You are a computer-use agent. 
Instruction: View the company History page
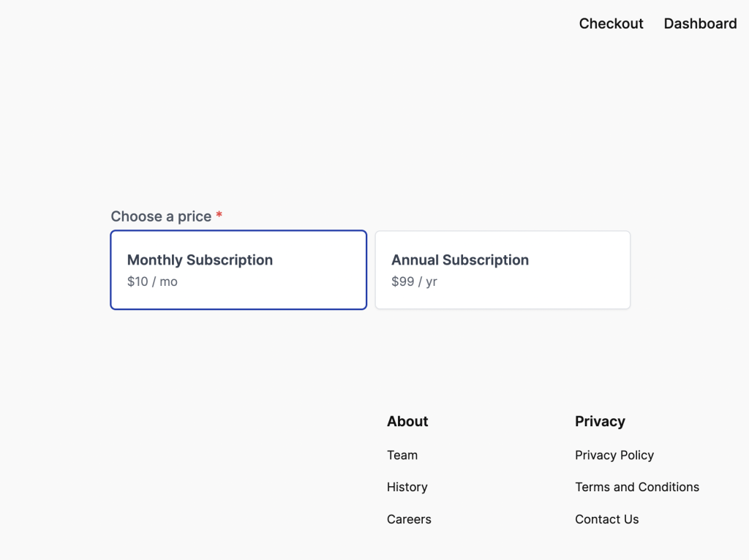click(x=407, y=487)
